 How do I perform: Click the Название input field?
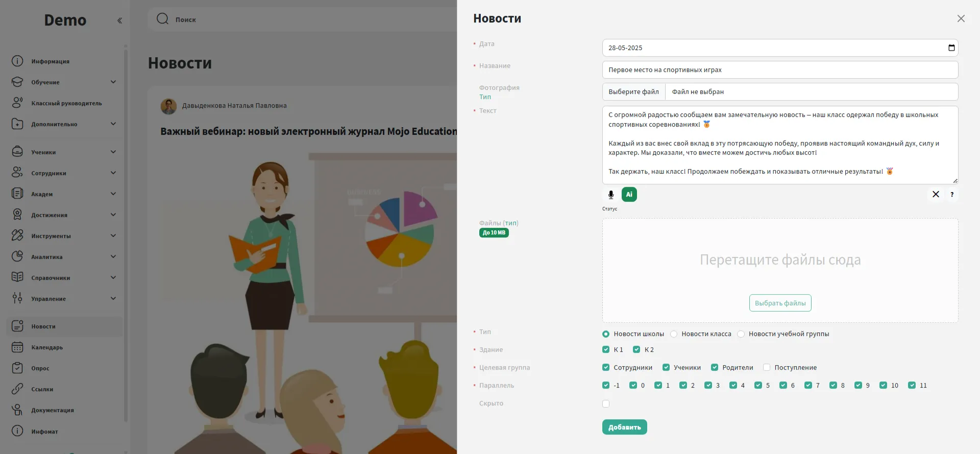click(779, 70)
